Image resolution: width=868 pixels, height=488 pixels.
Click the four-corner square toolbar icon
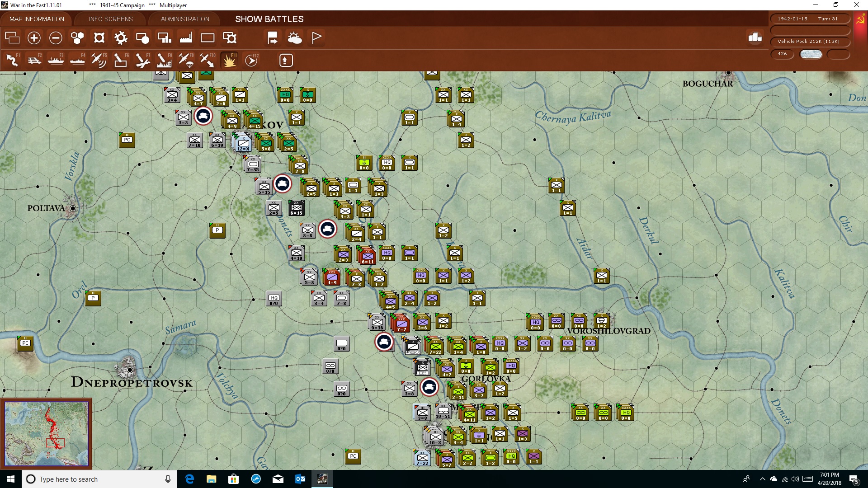(x=99, y=38)
